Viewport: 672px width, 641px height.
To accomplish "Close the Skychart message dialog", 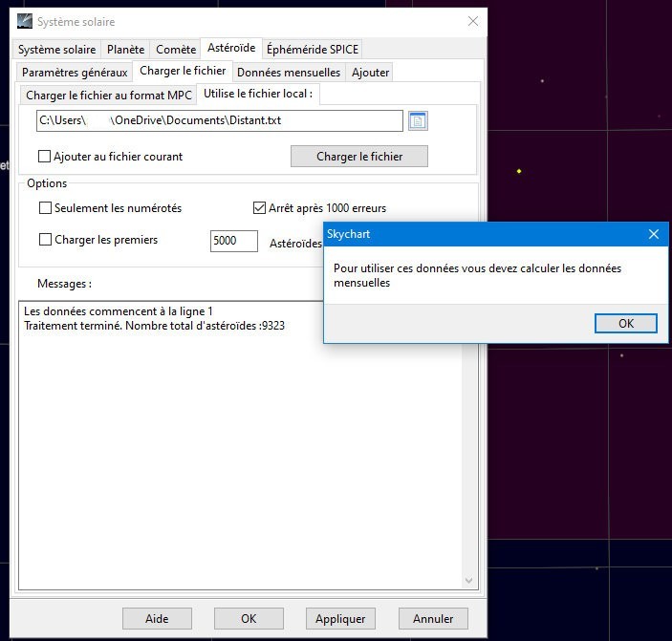I will [x=653, y=234].
